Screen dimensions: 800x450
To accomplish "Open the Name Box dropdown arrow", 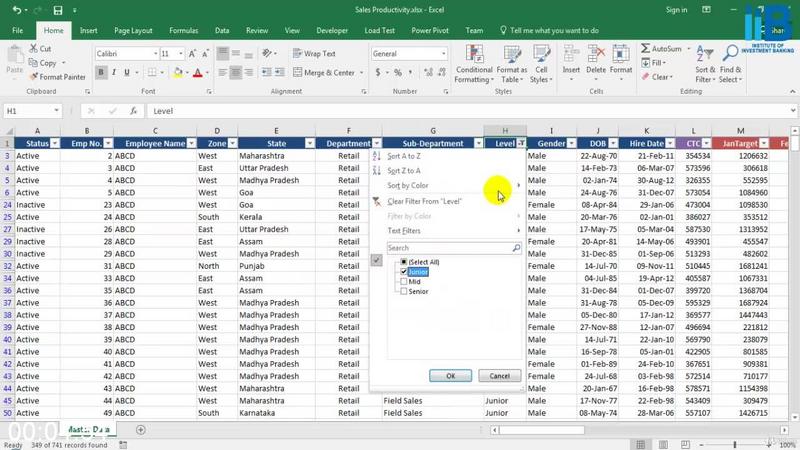I will pos(56,111).
